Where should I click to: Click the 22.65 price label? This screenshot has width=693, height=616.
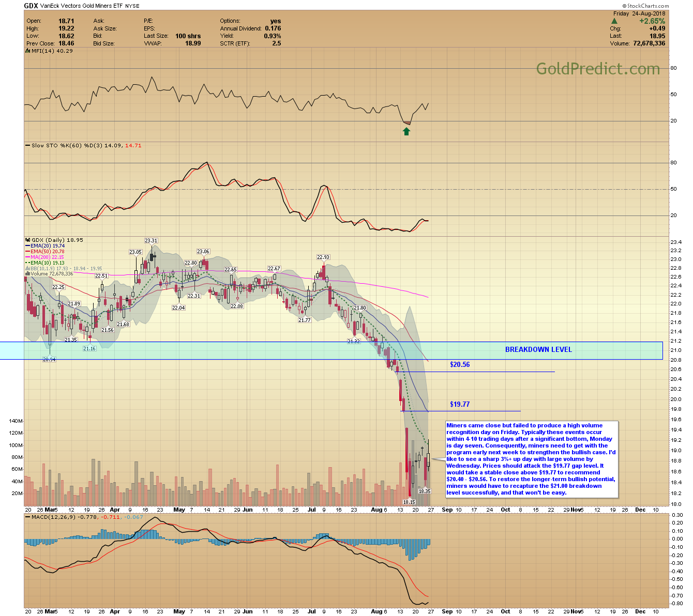[231, 270]
